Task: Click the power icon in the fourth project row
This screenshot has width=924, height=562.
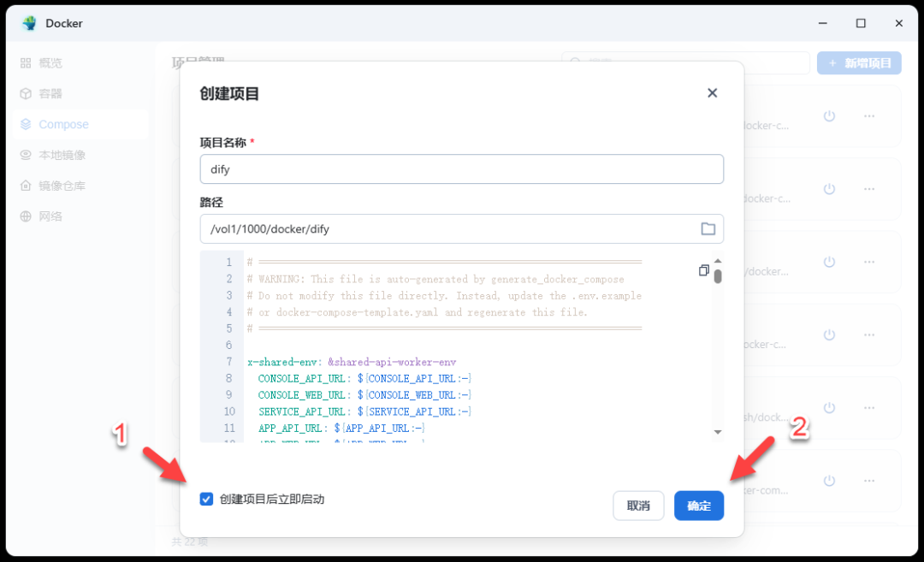Action: pos(829,334)
